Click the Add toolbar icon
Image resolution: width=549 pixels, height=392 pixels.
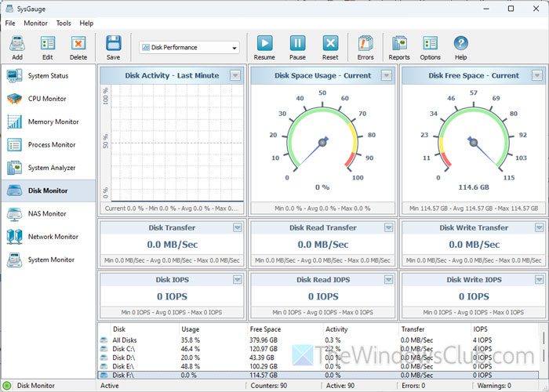pyautogui.click(x=17, y=44)
